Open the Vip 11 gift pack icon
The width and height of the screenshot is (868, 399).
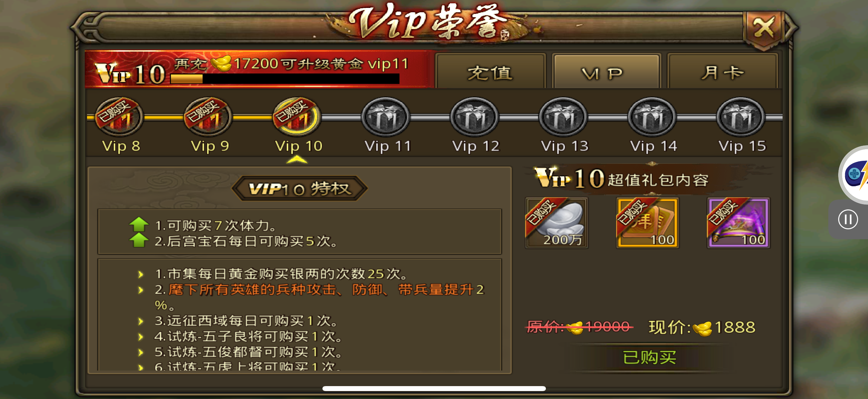click(386, 117)
